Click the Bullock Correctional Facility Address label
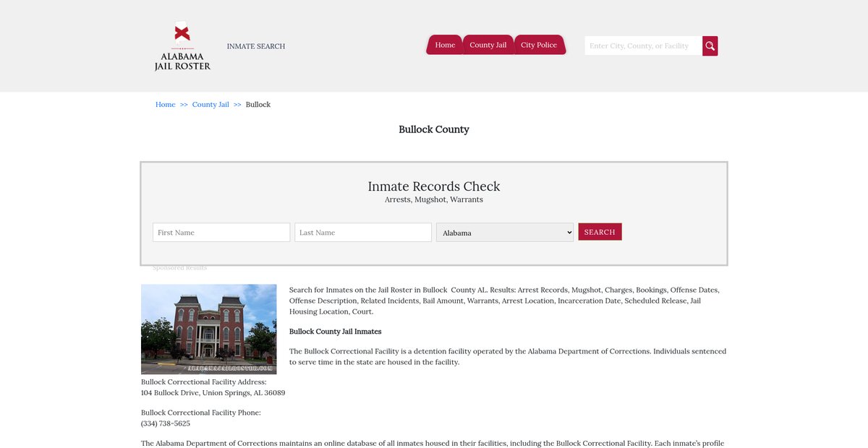Image resolution: width=868 pixels, height=448 pixels. (x=204, y=382)
